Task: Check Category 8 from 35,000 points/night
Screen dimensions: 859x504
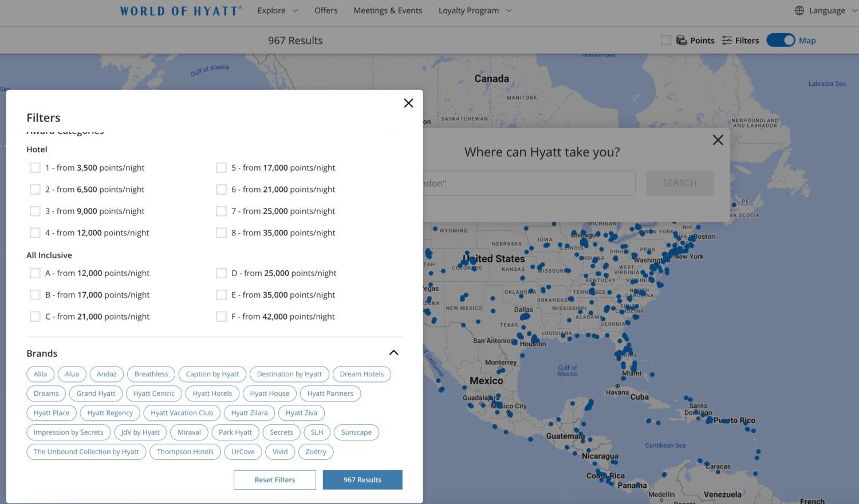Action: coord(222,233)
